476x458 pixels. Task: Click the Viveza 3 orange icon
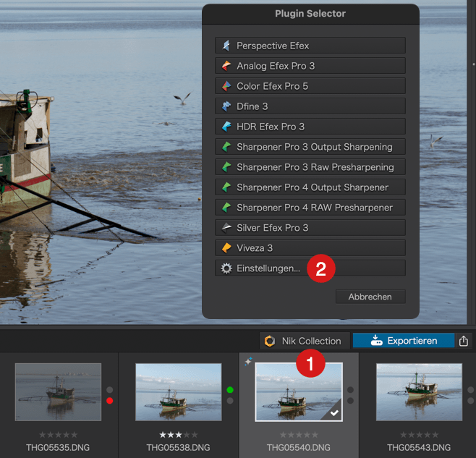(226, 248)
